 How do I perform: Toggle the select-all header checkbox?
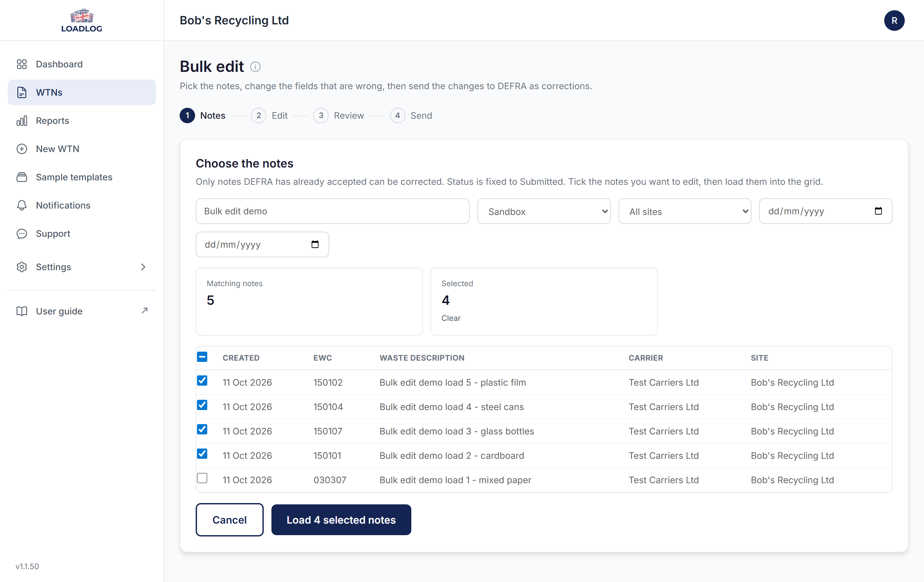tap(202, 357)
